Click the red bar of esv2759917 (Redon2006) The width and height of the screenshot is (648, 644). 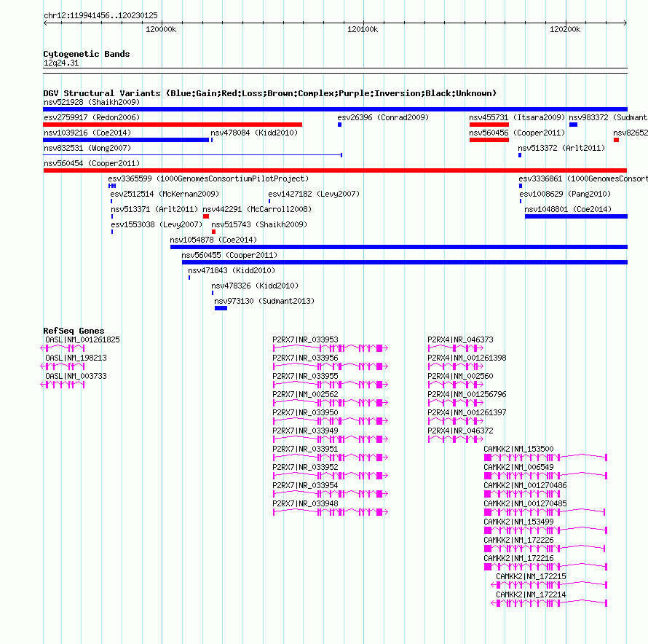point(173,125)
